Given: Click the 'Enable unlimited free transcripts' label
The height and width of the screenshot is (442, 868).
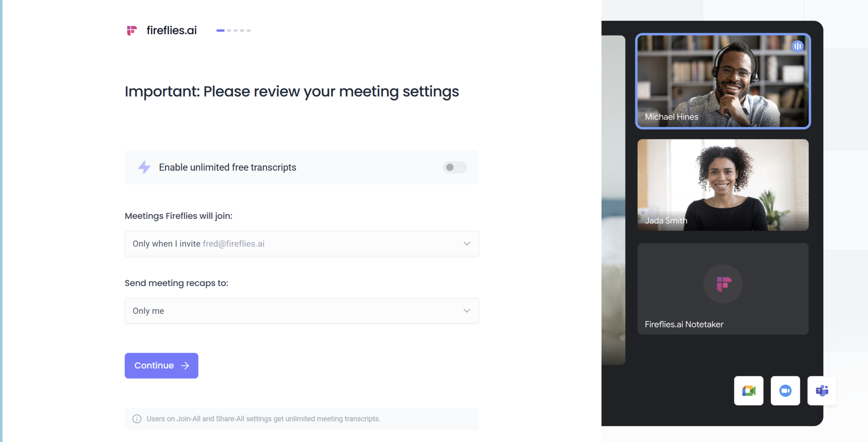Looking at the screenshot, I should pyautogui.click(x=228, y=167).
